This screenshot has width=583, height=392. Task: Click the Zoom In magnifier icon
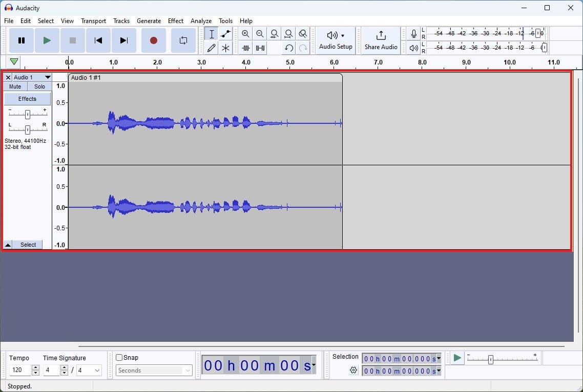point(246,34)
